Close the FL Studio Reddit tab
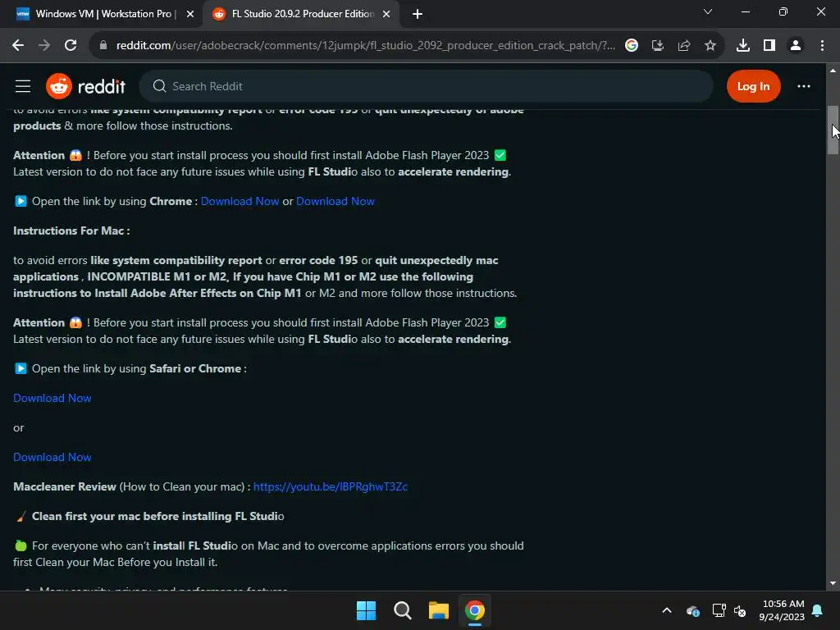This screenshot has width=840, height=630. pos(386,15)
